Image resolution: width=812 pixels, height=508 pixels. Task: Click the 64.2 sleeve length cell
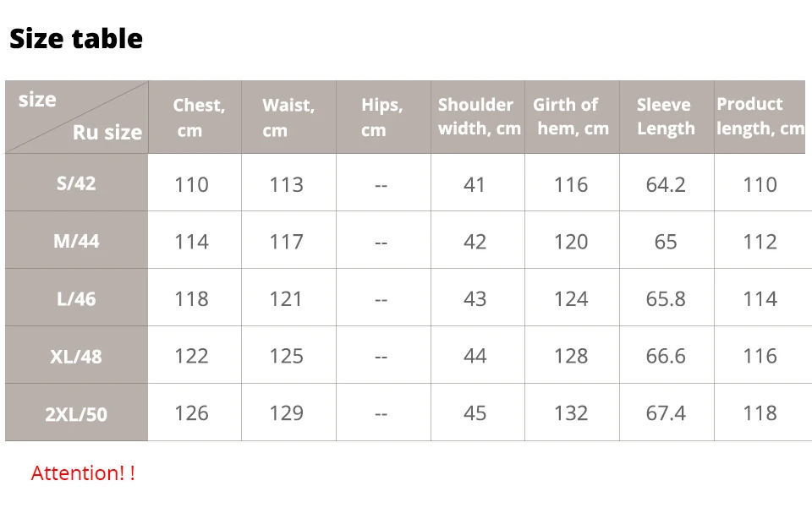[667, 183]
